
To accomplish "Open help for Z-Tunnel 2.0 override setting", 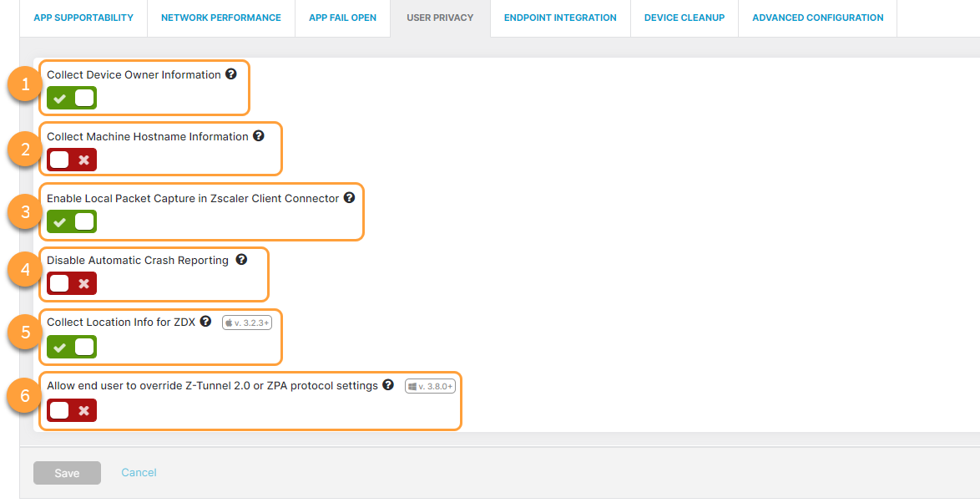I will coord(388,385).
